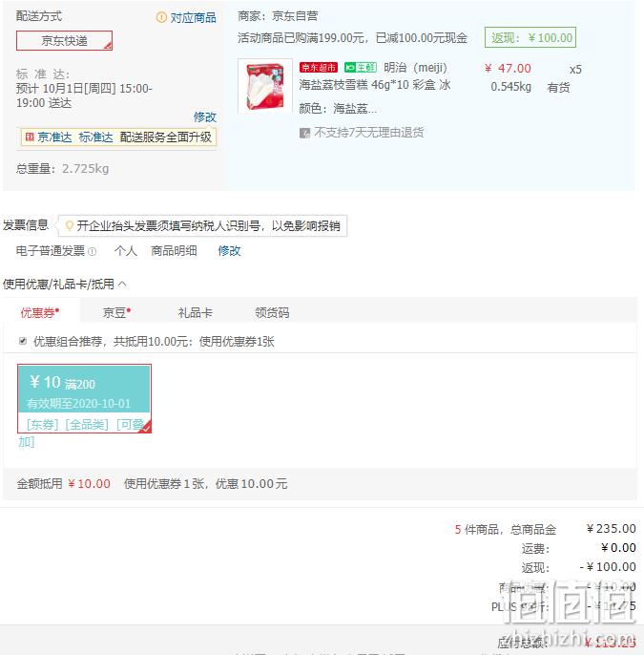The height and width of the screenshot is (655, 644).
Task: Click the 返现 -¥100.00 summary value
Action: coord(608,567)
